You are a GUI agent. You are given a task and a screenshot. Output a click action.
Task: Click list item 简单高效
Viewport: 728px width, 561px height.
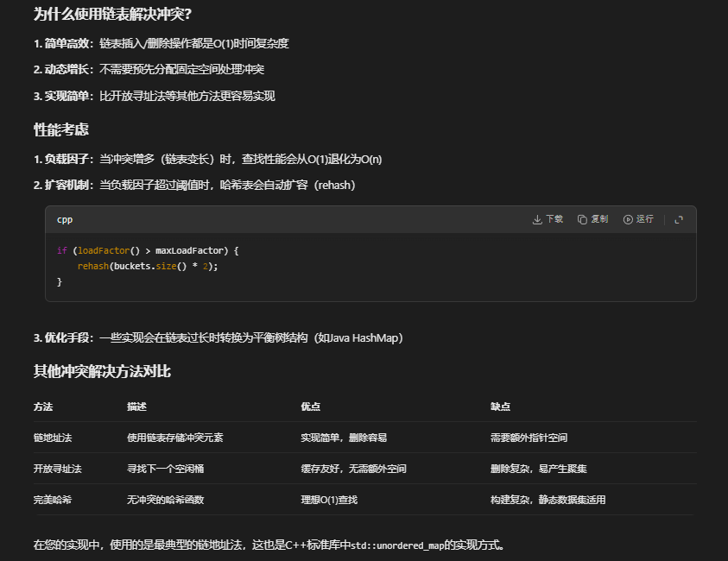[161, 44]
